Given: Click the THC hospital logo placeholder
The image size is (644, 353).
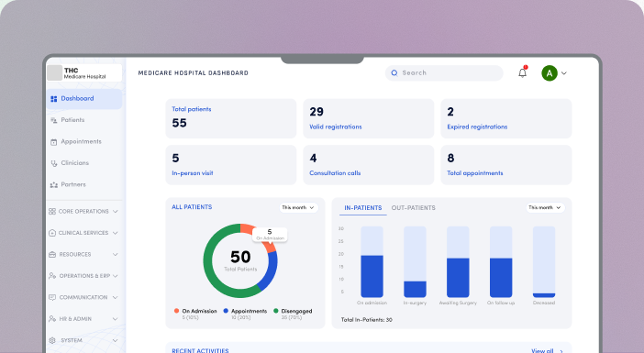Looking at the screenshot, I should (55, 73).
